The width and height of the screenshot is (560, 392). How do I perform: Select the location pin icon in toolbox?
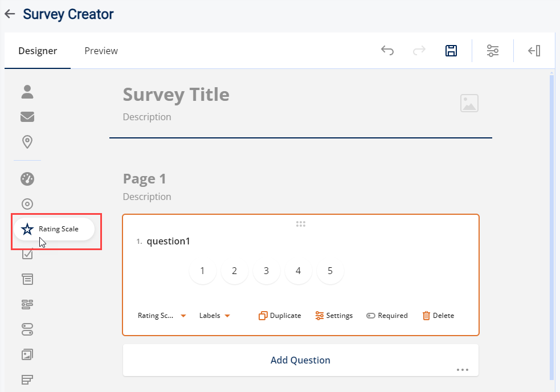pos(27,141)
